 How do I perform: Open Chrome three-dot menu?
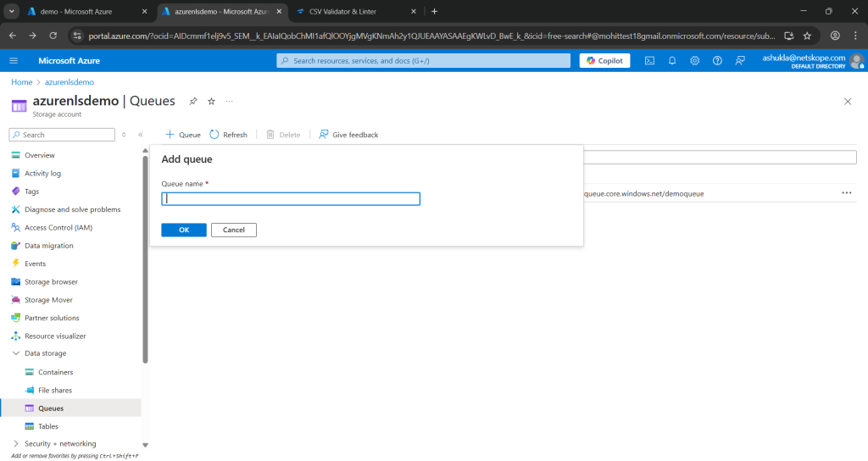855,36
